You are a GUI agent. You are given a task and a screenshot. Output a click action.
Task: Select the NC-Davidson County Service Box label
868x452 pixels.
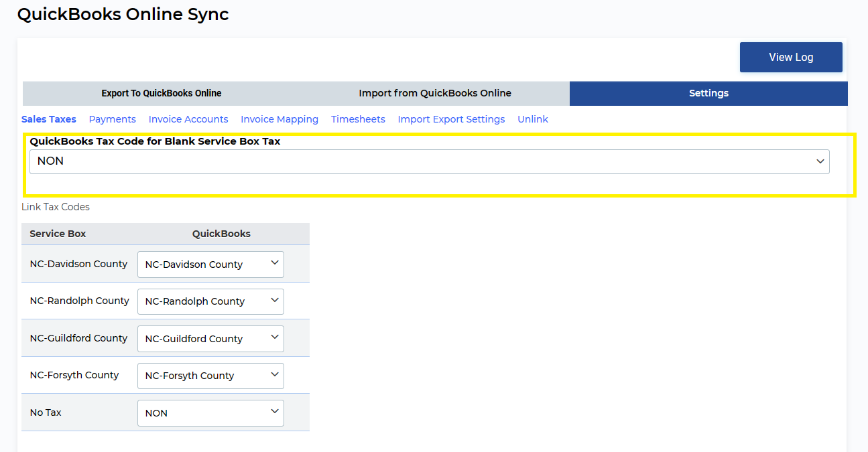pos(78,264)
